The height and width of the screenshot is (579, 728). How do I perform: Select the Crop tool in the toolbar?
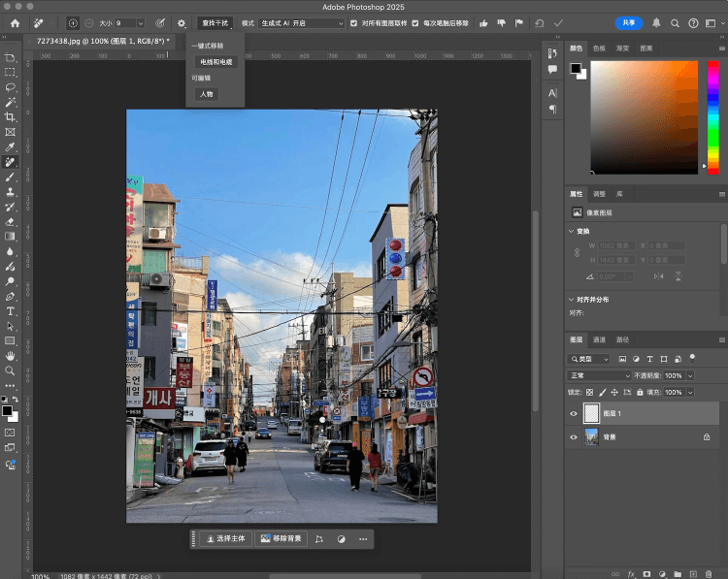click(x=11, y=117)
